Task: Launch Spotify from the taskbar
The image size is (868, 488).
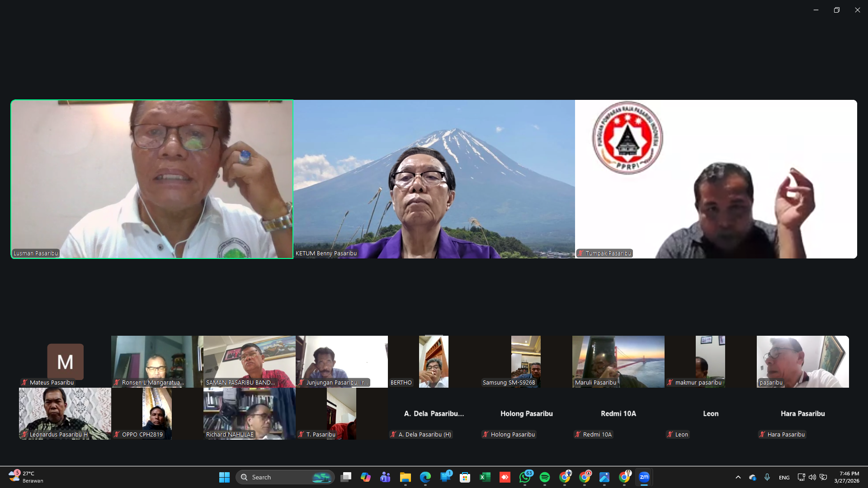Action: click(x=545, y=477)
